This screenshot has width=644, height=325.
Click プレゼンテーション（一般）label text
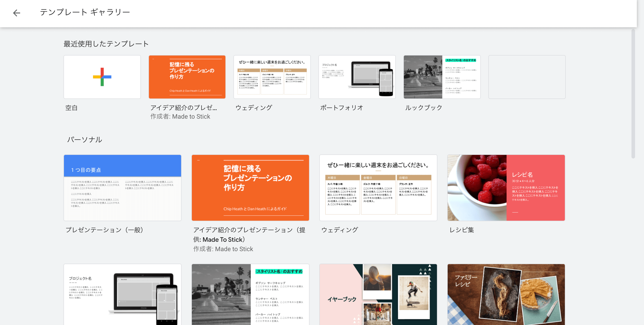(x=104, y=230)
